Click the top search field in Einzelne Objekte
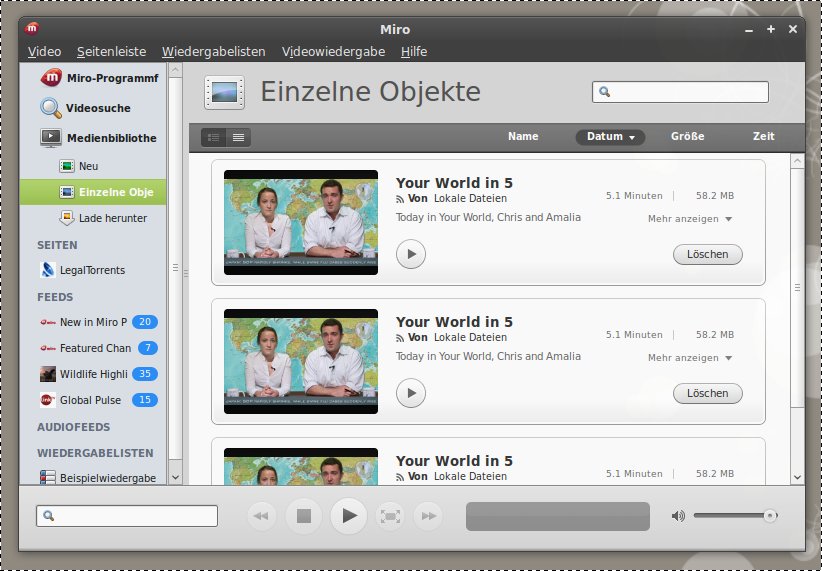Image resolution: width=822 pixels, height=571 pixels. coord(680,92)
